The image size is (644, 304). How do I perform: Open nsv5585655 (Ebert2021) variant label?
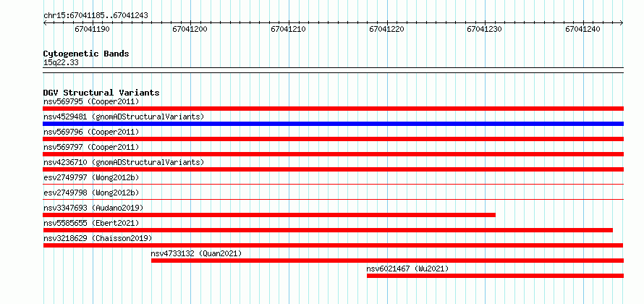91,223
